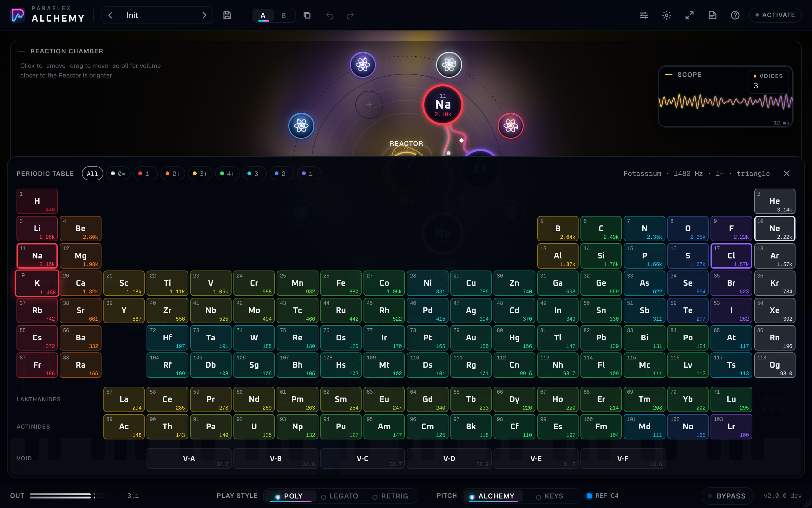Open the settings sun-gear icon
Screen dimensions: 812x508
[666, 16]
